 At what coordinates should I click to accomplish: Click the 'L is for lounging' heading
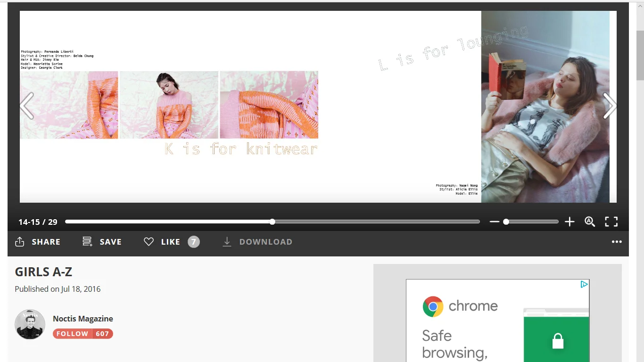pos(453,48)
